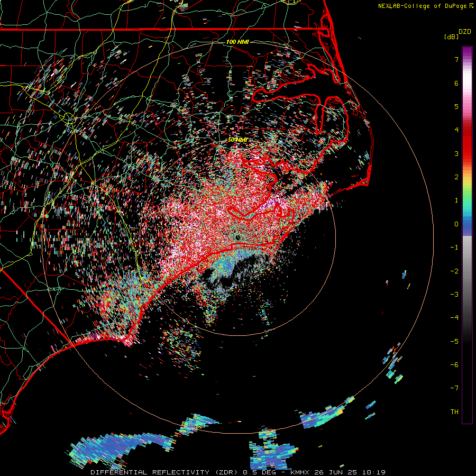Click the -4 value on color scale
The width and height of the screenshot is (476, 476).
[x=454, y=318]
